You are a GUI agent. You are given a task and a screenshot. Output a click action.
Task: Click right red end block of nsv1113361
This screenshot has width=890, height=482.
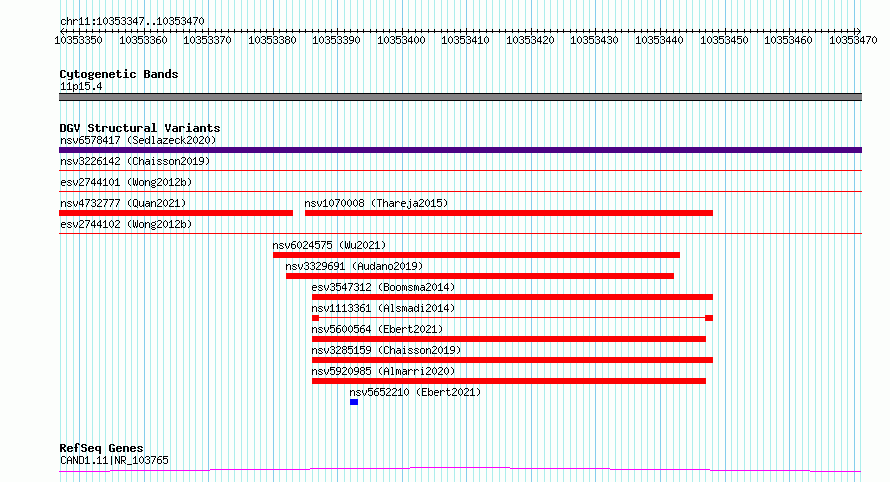pyautogui.click(x=709, y=318)
